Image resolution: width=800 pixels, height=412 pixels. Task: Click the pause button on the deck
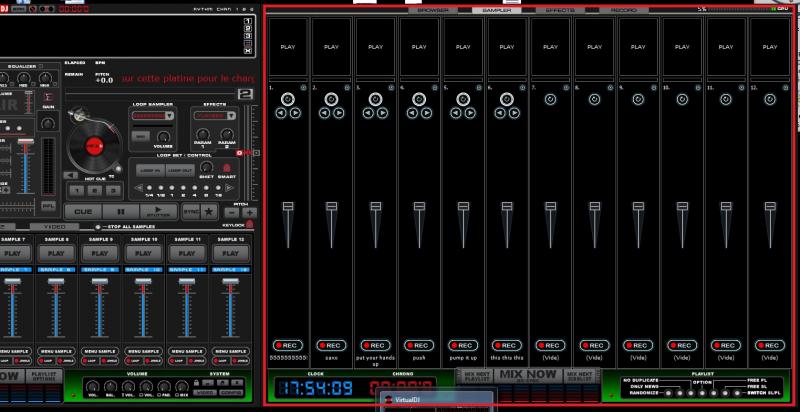point(122,212)
